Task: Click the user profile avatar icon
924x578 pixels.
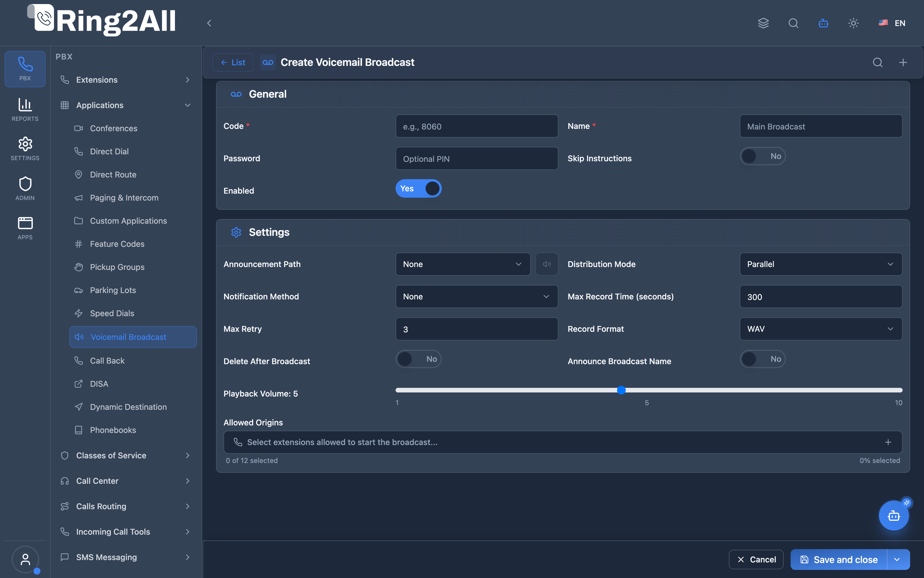Action: coord(25,560)
